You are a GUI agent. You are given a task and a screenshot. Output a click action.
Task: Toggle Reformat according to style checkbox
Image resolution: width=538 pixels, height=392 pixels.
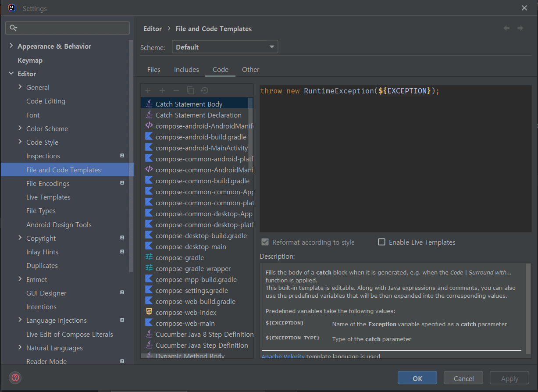tap(265, 242)
